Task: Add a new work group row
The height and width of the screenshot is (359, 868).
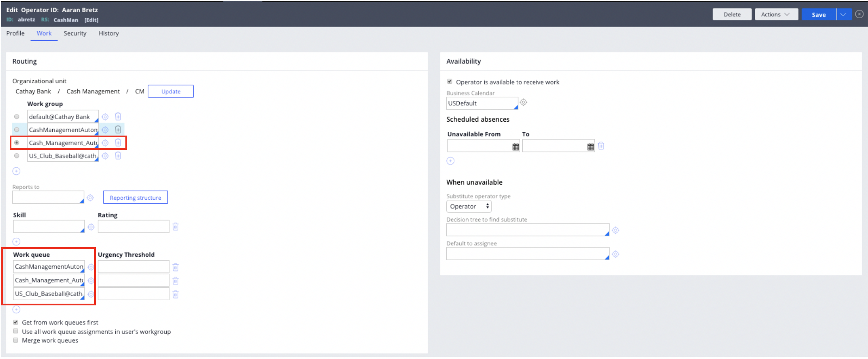Action: 16,171
